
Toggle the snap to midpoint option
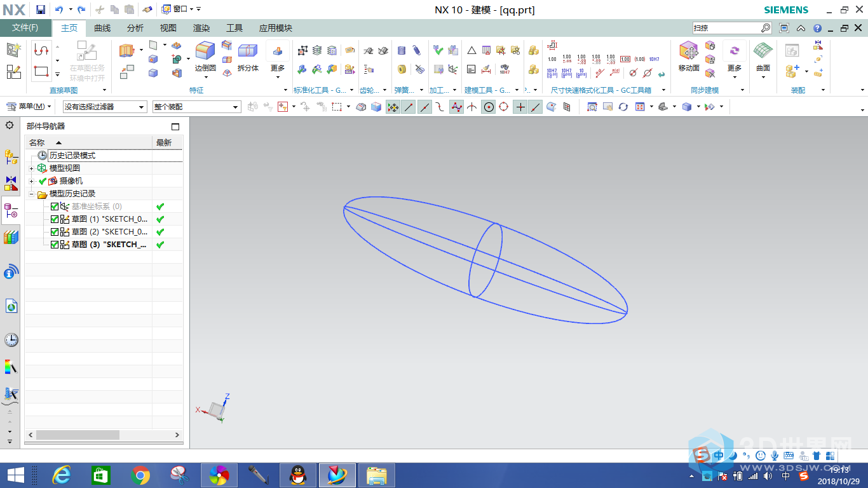click(424, 107)
